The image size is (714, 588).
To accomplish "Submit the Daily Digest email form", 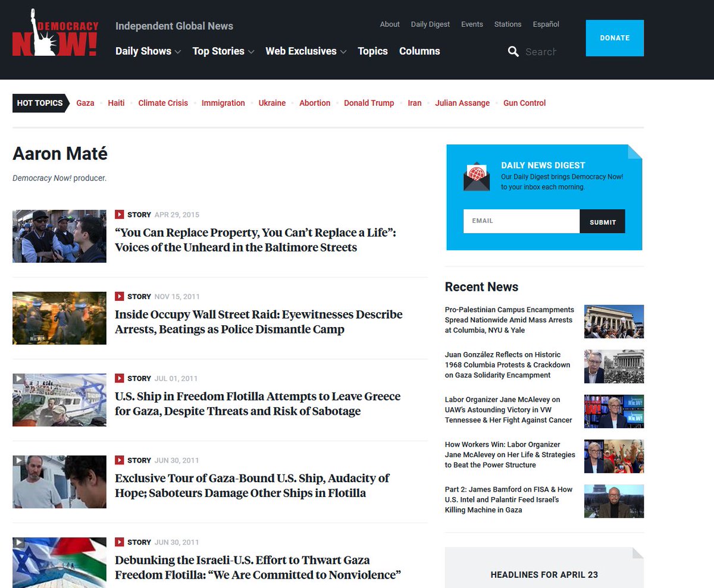I will [602, 221].
